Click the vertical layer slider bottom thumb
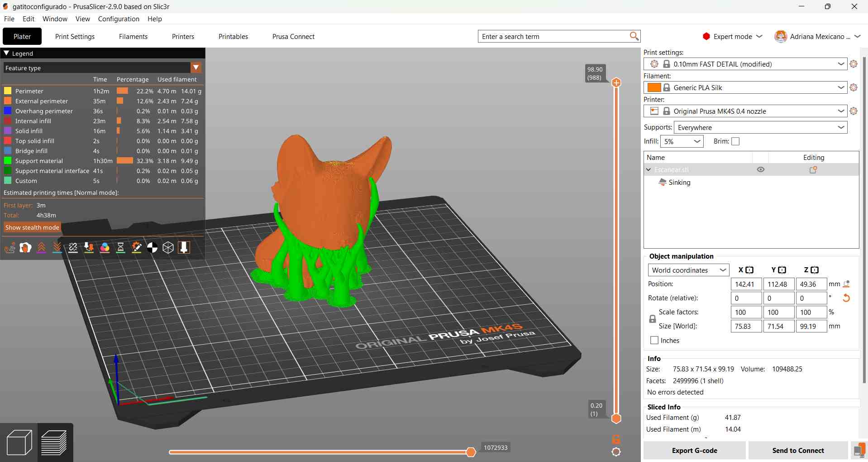Image resolution: width=868 pixels, height=462 pixels. point(616,419)
